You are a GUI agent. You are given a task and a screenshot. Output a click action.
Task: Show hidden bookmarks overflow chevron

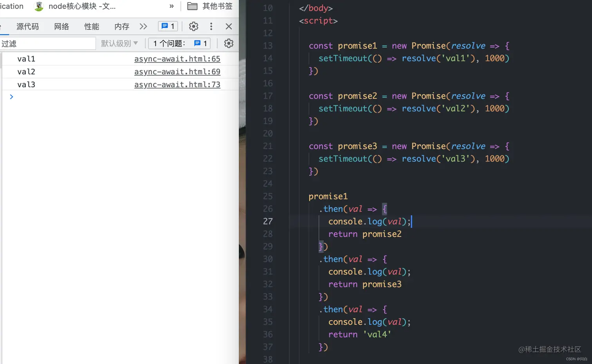click(171, 6)
